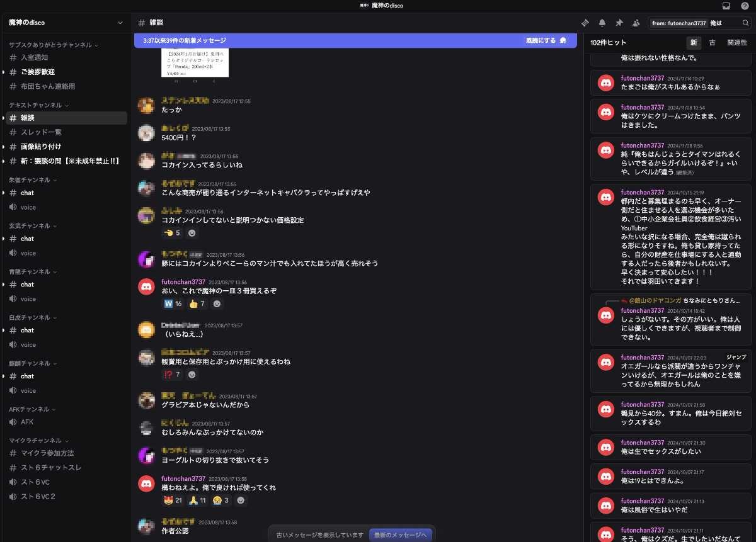Open the 魔神のdisco server dropdown

click(66, 23)
